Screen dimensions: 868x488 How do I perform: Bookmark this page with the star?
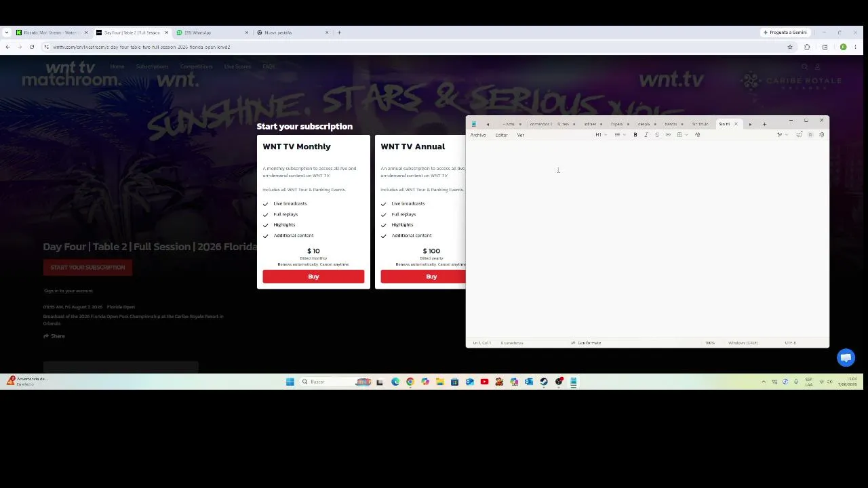pyautogui.click(x=790, y=47)
